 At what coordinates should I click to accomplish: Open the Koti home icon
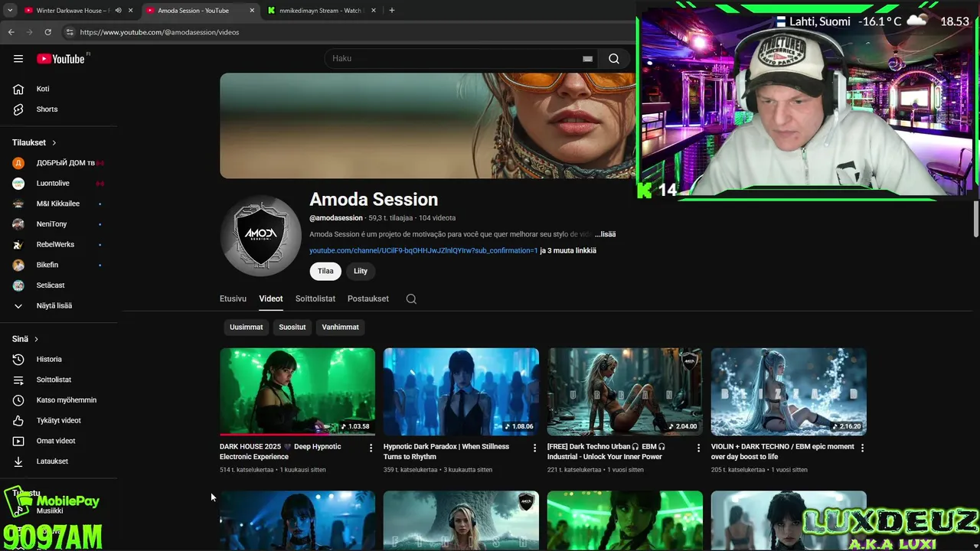[18, 89]
